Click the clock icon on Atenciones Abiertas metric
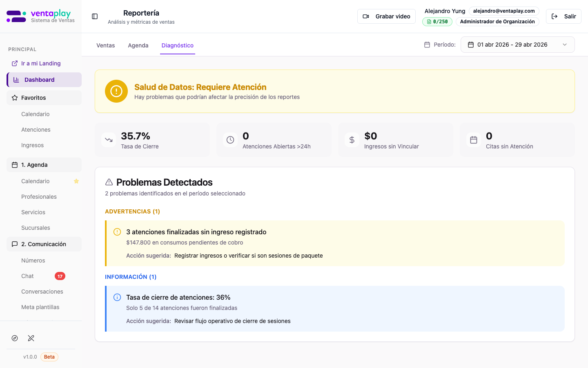 [x=230, y=140]
